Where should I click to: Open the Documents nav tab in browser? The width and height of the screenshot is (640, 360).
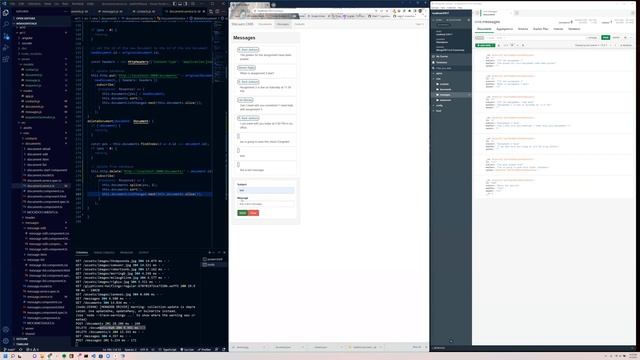pyautogui.click(x=265, y=24)
